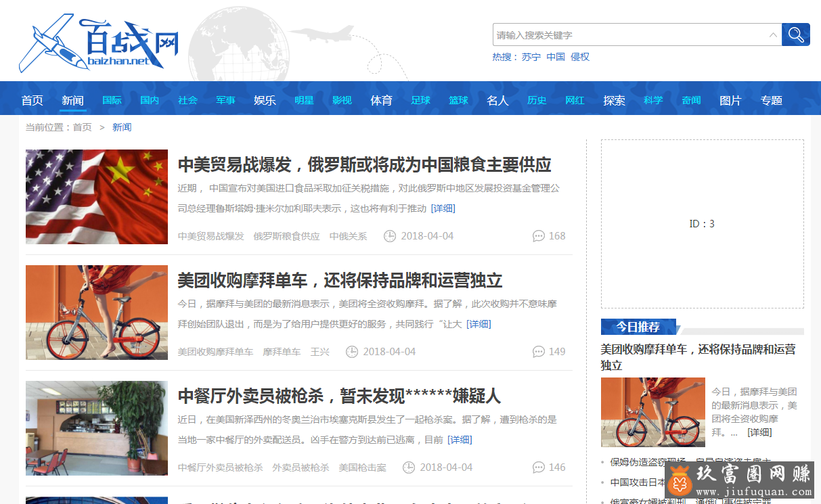The width and height of the screenshot is (821, 504).
Task: Open sidebar recommended title 美团收购摩拜单车
Action: click(x=698, y=357)
